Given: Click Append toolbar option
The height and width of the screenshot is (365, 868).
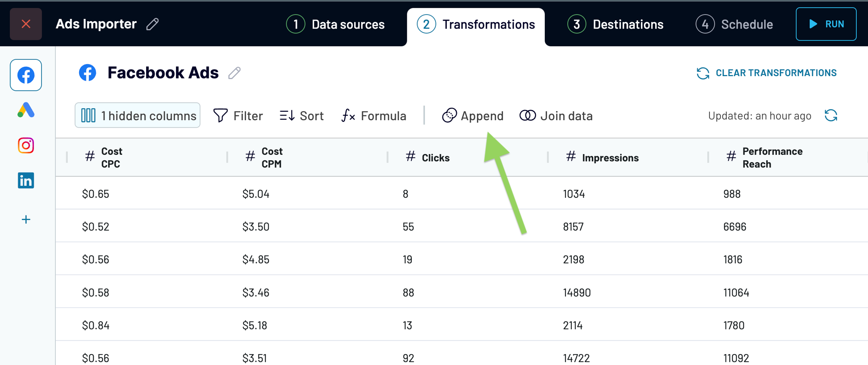Looking at the screenshot, I should pyautogui.click(x=473, y=116).
